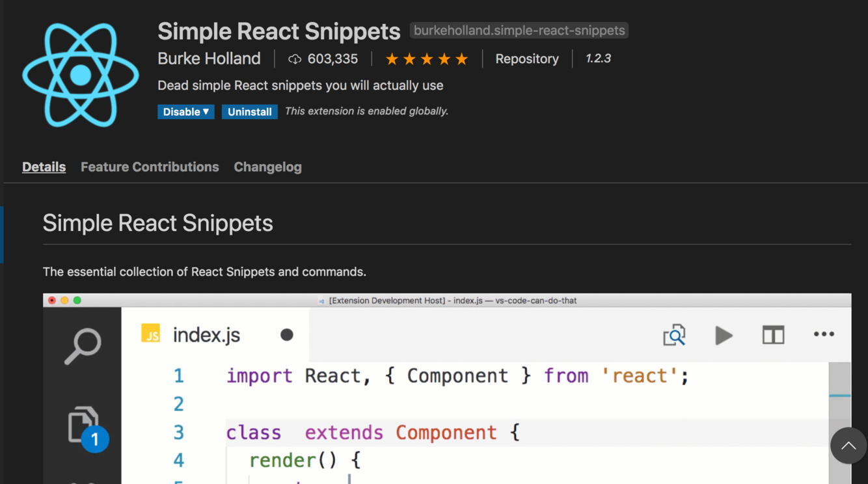This screenshot has height=484, width=868.
Task: Click the five-star rating
Action: point(427,59)
